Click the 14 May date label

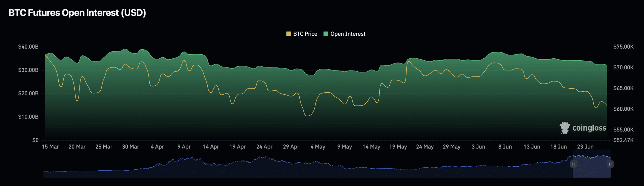(371, 147)
